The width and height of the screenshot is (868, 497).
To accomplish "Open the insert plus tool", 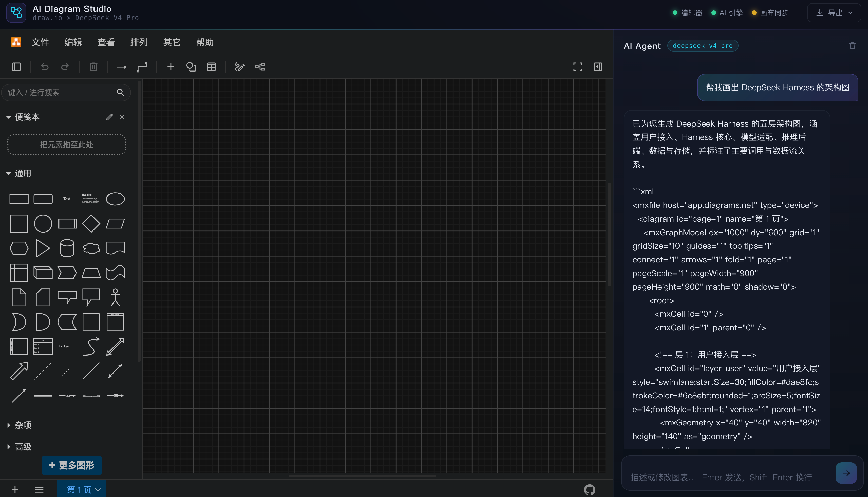I will tap(171, 67).
